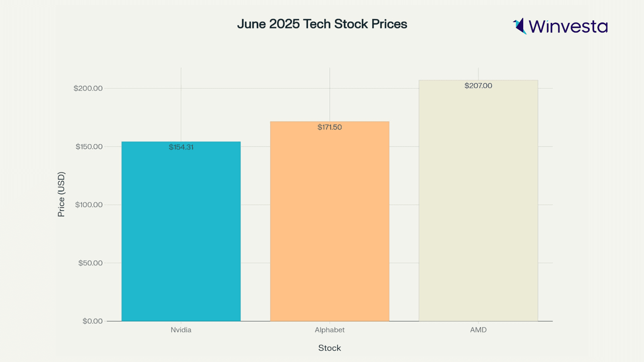Click the Alphabet x-axis label

point(330,330)
